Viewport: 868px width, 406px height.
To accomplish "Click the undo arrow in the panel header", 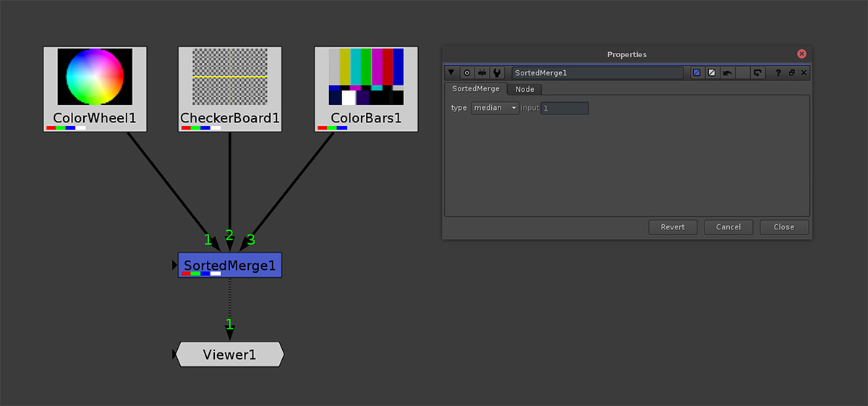I will pyautogui.click(x=727, y=73).
